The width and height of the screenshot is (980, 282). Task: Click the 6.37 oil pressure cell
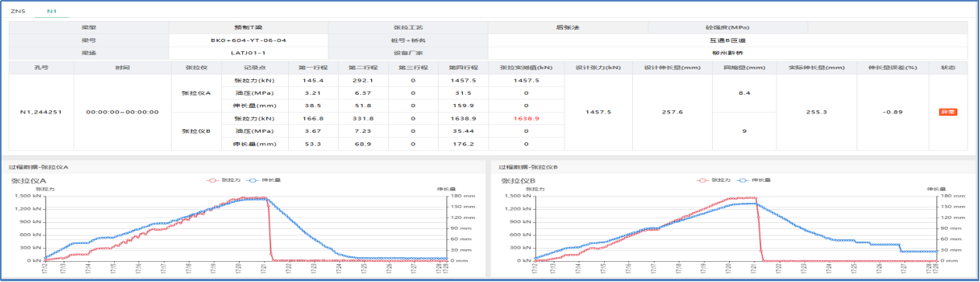[363, 92]
